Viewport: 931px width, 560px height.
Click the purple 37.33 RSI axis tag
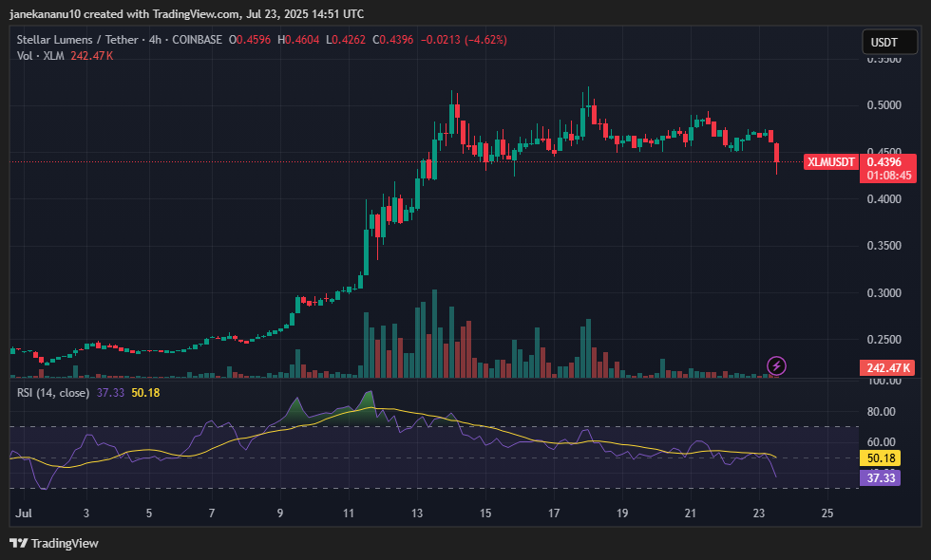point(881,477)
